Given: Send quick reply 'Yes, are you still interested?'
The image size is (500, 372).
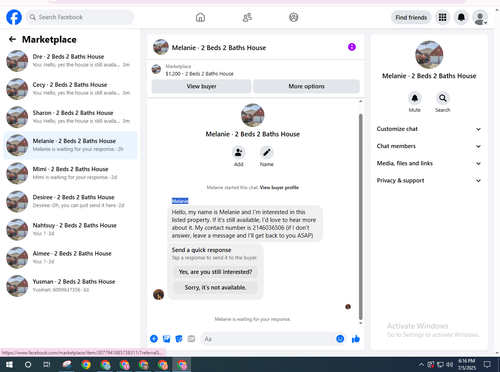Looking at the screenshot, I should point(215,272).
